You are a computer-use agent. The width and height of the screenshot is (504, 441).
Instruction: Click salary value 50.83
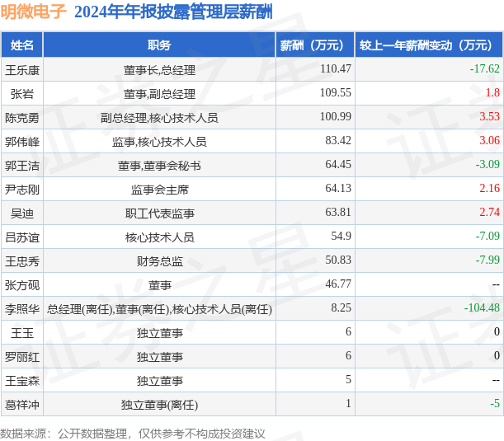tap(338, 260)
